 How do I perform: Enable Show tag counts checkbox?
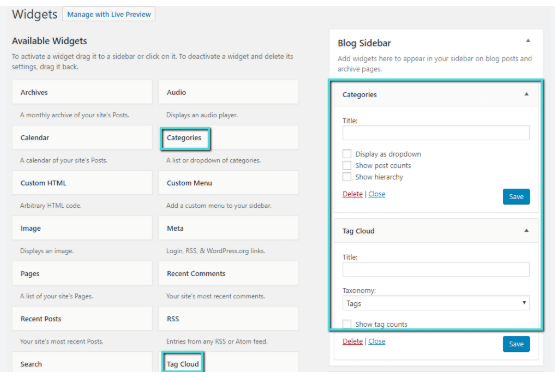click(347, 324)
